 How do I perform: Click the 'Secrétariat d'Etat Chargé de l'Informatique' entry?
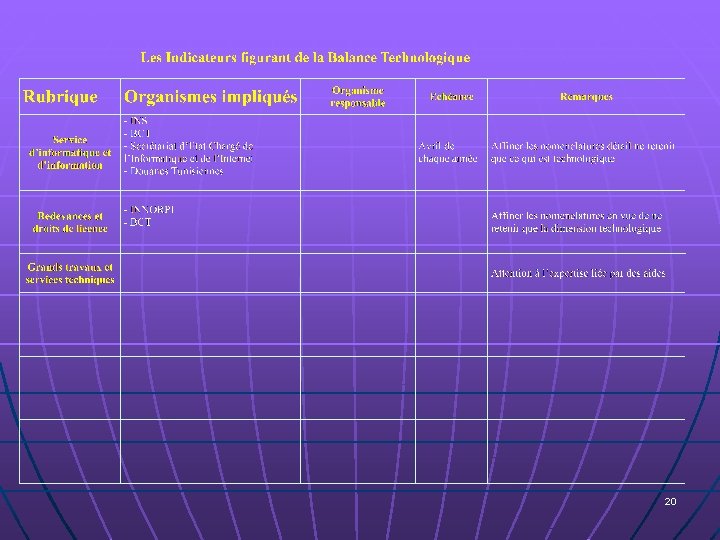188,152
